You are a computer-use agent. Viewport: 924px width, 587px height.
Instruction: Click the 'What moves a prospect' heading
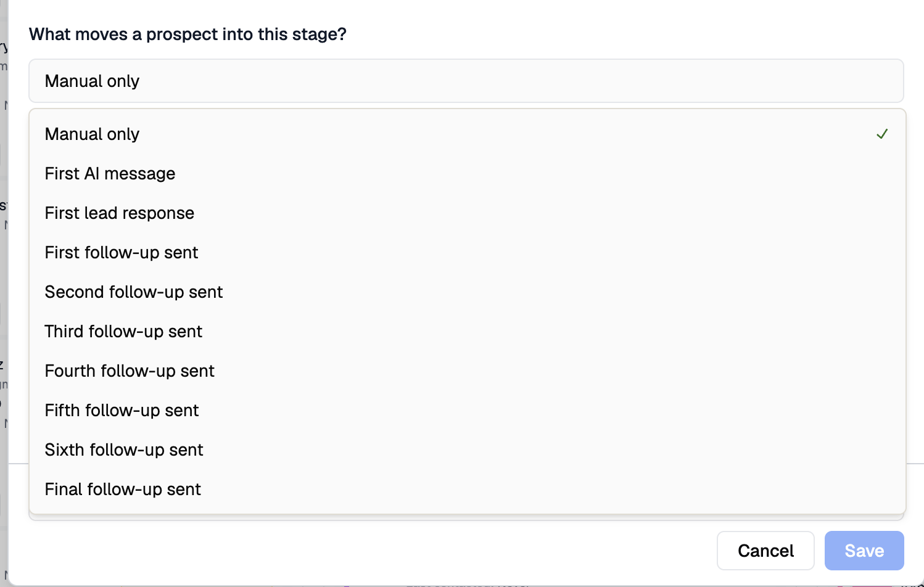coord(188,34)
